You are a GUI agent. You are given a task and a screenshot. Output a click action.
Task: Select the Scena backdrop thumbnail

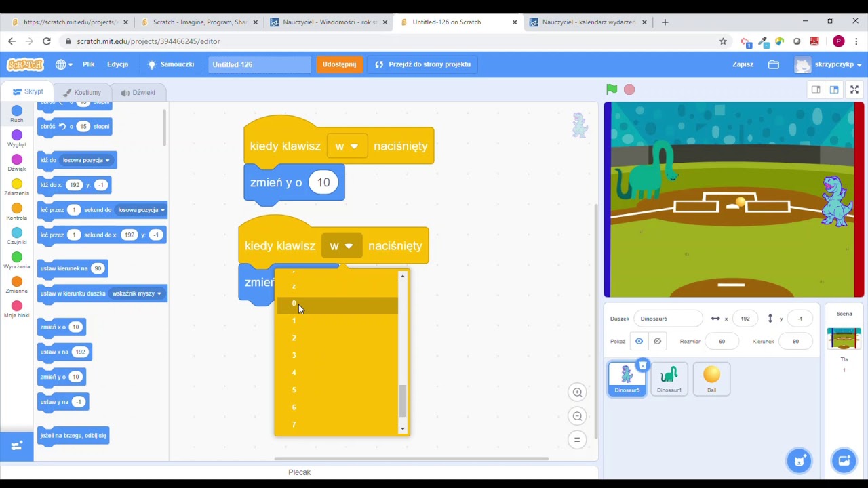point(844,338)
